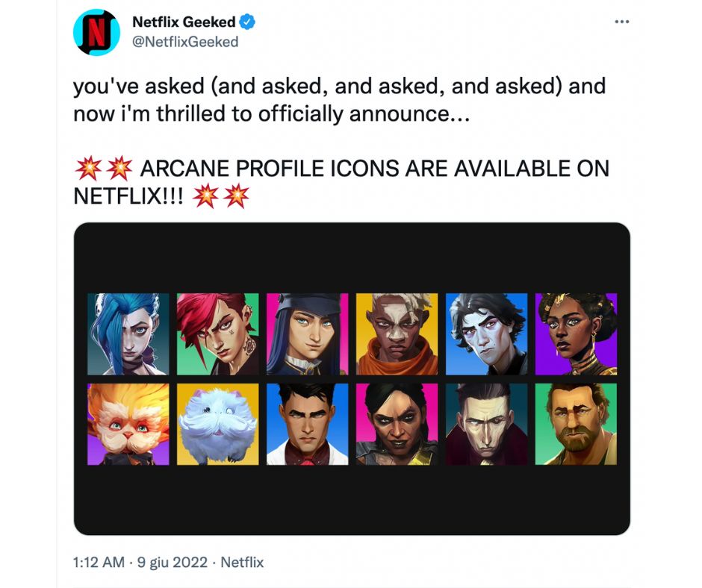Click the @NetflixGeeked handle
Viewport: 702px width, 588px height.
click(185, 42)
